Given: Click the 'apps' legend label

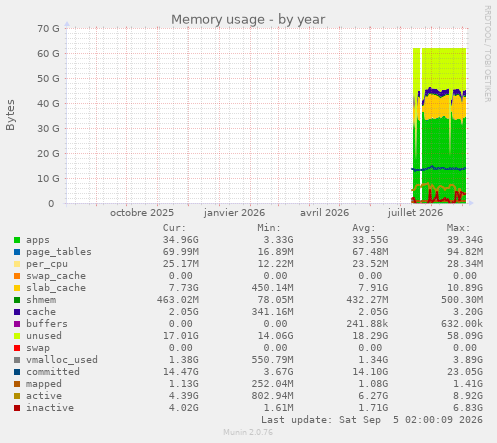Looking at the screenshot, I should [38, 240].
